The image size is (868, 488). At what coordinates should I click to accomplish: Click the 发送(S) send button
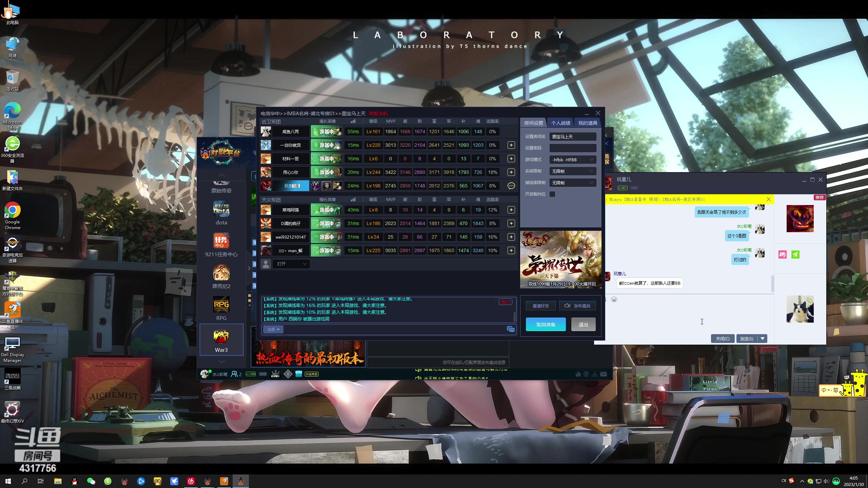pyautogui.click(x=747, y=339)
